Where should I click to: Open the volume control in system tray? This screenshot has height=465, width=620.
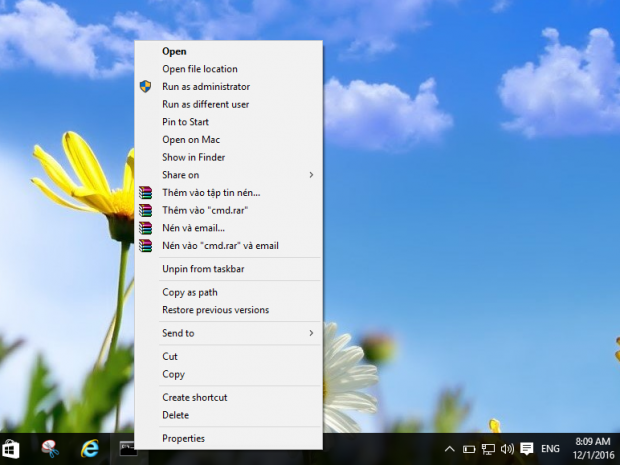507,449
